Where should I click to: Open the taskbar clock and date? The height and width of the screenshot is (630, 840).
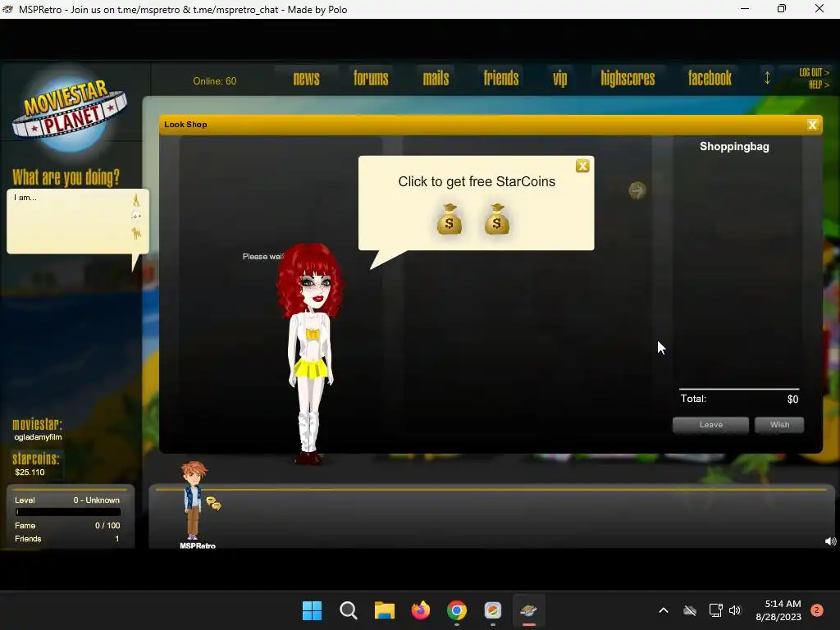pos(778,610)
